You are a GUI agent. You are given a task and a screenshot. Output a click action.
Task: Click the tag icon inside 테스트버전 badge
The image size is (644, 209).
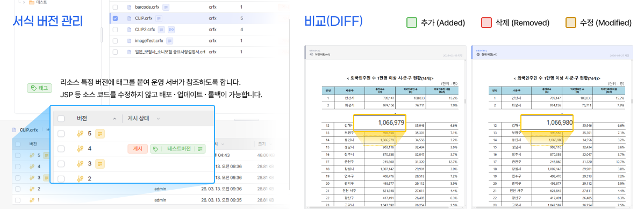click(156, 149)
